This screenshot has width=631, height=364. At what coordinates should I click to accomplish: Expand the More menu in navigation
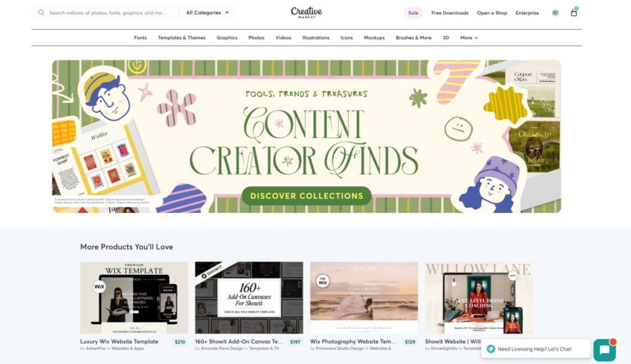click(x=469, y=38)
